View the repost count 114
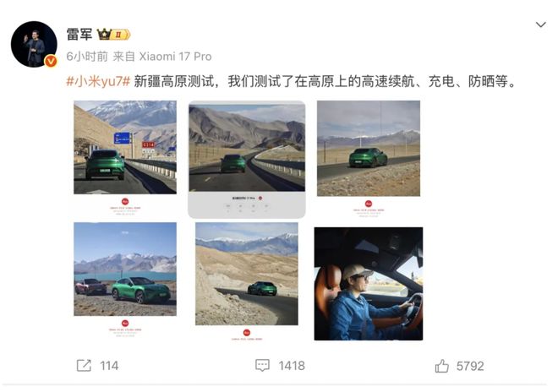Viewport: 558px width, 392px height. coord(109,366)
